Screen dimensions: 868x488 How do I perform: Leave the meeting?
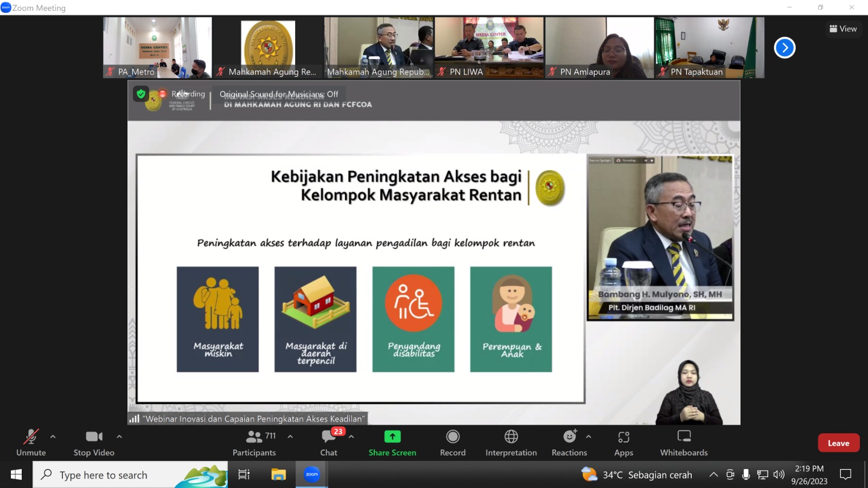[838, 443]
